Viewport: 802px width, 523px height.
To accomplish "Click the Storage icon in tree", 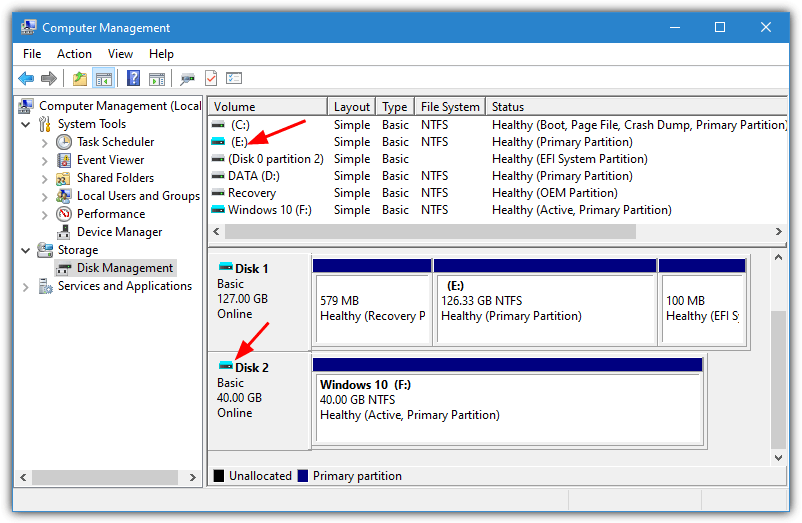I will [x=45, y=250].
